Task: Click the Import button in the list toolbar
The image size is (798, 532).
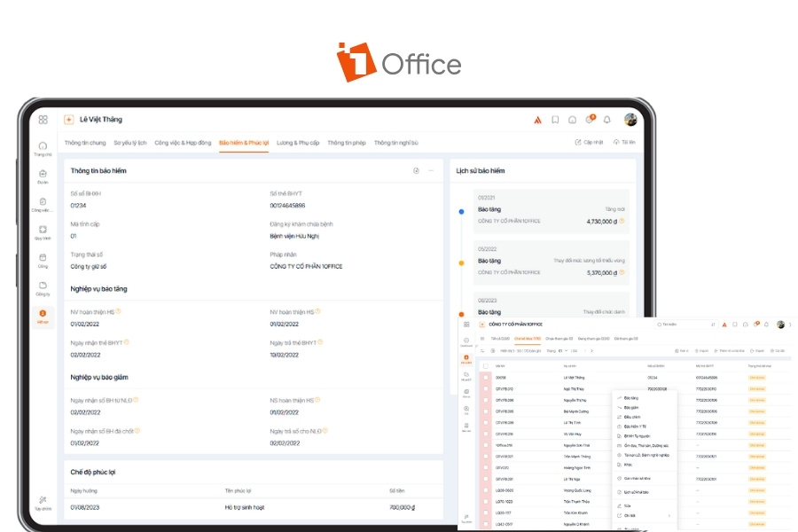Action: [x=701, y=351]
